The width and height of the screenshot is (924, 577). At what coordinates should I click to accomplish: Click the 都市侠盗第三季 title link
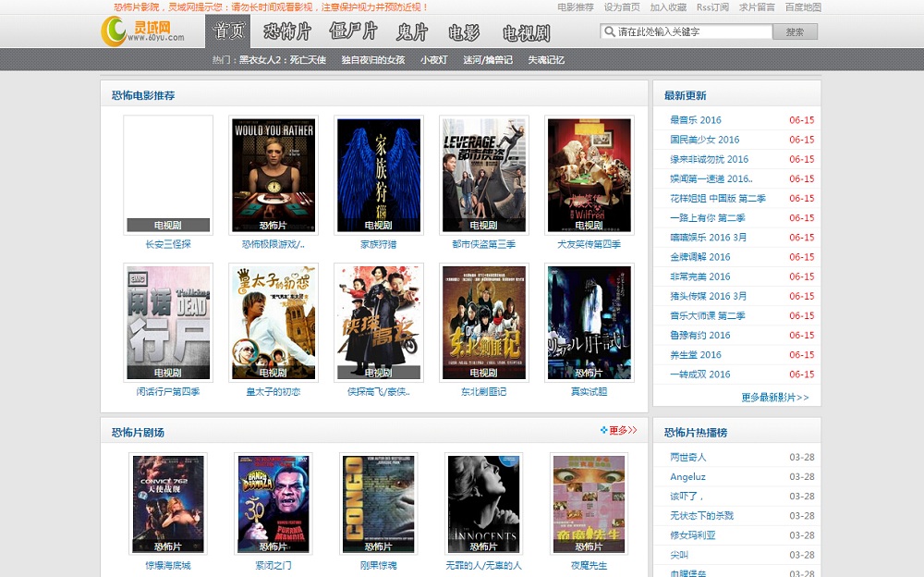484,244
